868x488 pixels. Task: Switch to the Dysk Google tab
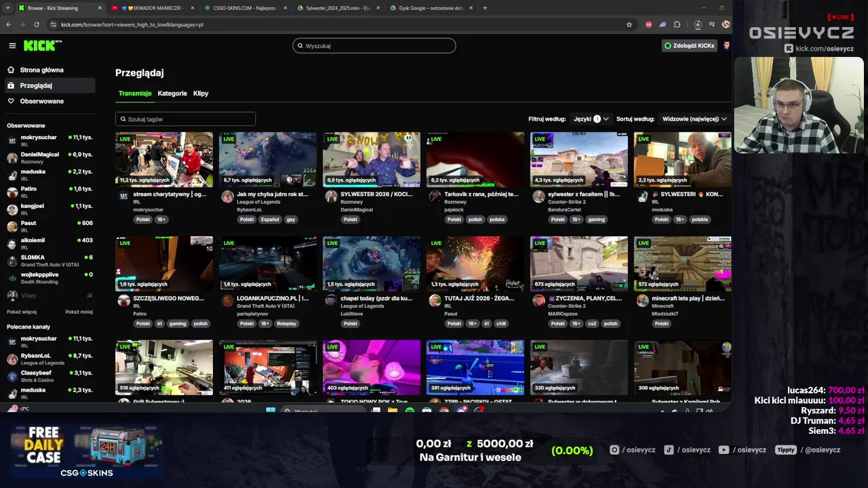[x=432, y=8]
